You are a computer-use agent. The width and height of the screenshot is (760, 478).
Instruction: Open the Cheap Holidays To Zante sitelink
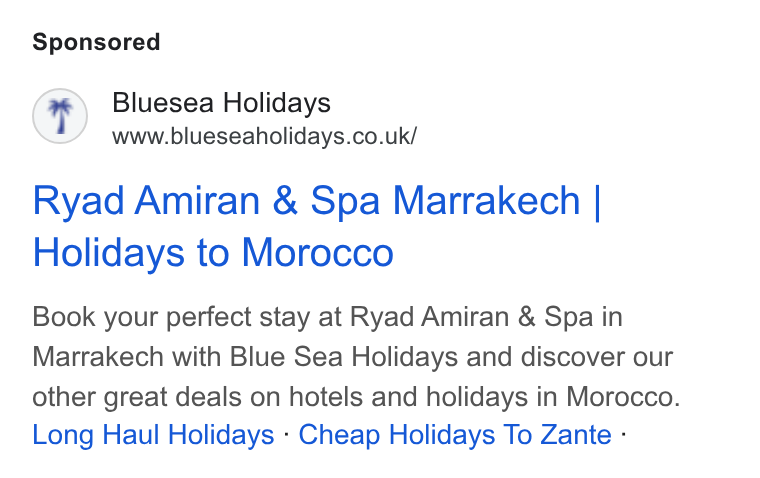click(x=455, y=434)
